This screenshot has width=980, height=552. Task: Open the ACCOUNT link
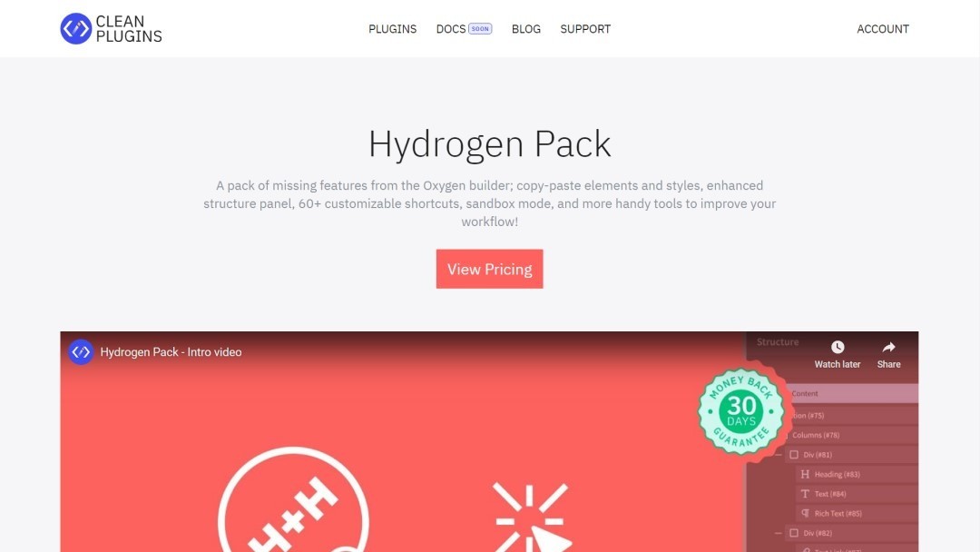click(x=883, y=29)
